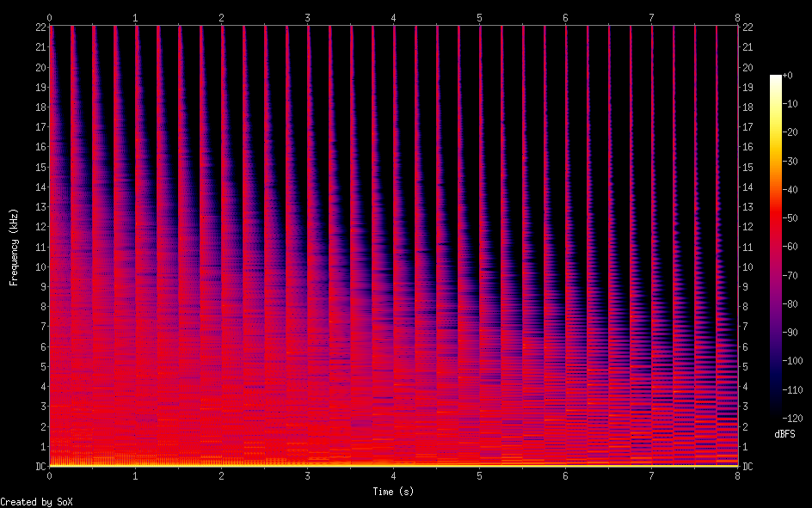The height and width of the screenshot is (508, 812).
Task: Click '22' on the left frequency axis
Action: (x=41, y=28)
